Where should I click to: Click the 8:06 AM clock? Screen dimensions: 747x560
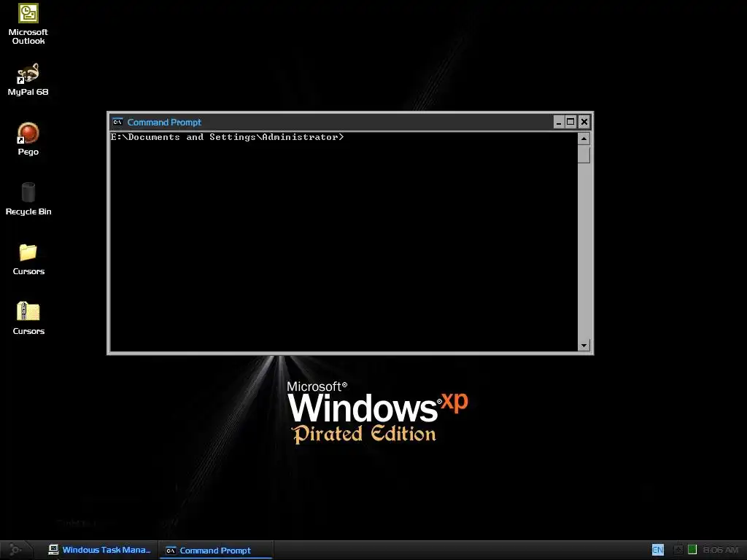[x=721, y=550]
